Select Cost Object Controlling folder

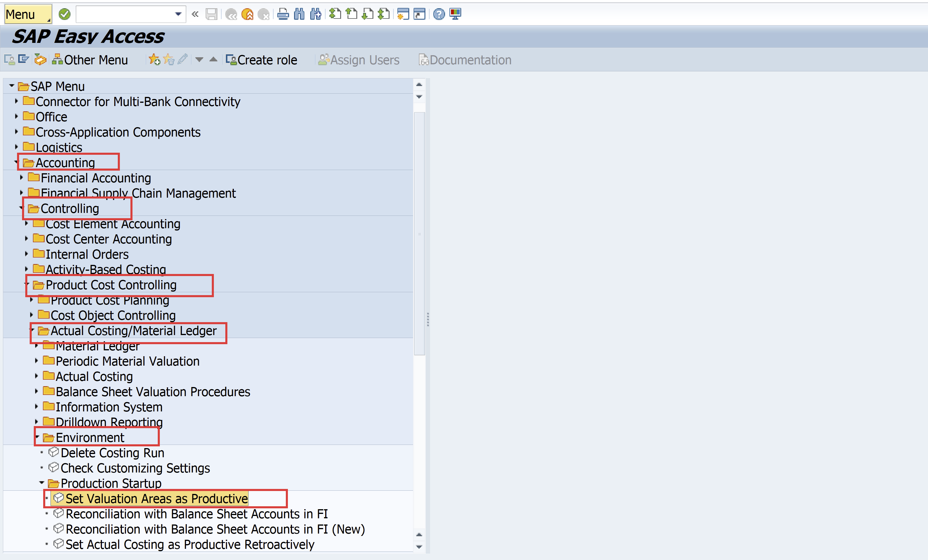(x=113, y=316)
